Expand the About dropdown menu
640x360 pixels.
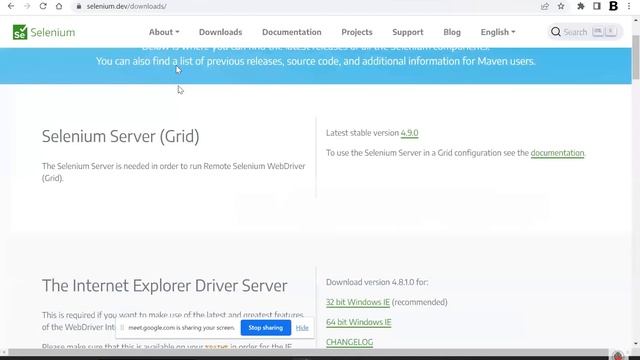click(x=164, y=32)
